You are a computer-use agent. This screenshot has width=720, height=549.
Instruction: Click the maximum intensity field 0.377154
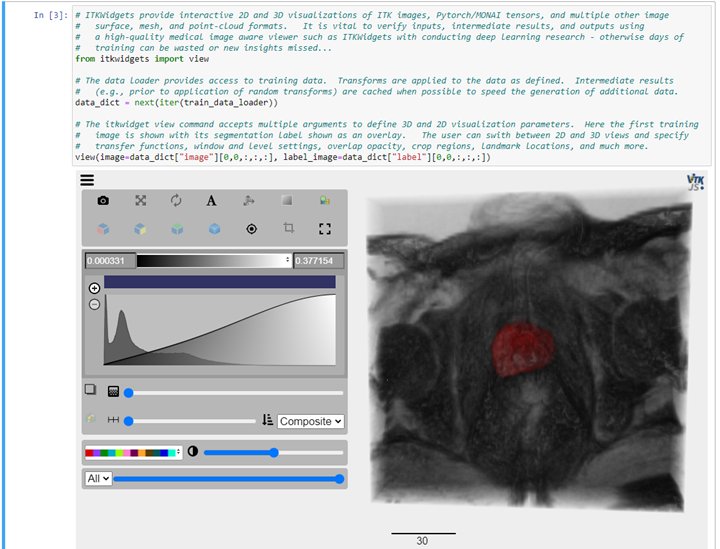pyautogui.click(x=318, y=261)
